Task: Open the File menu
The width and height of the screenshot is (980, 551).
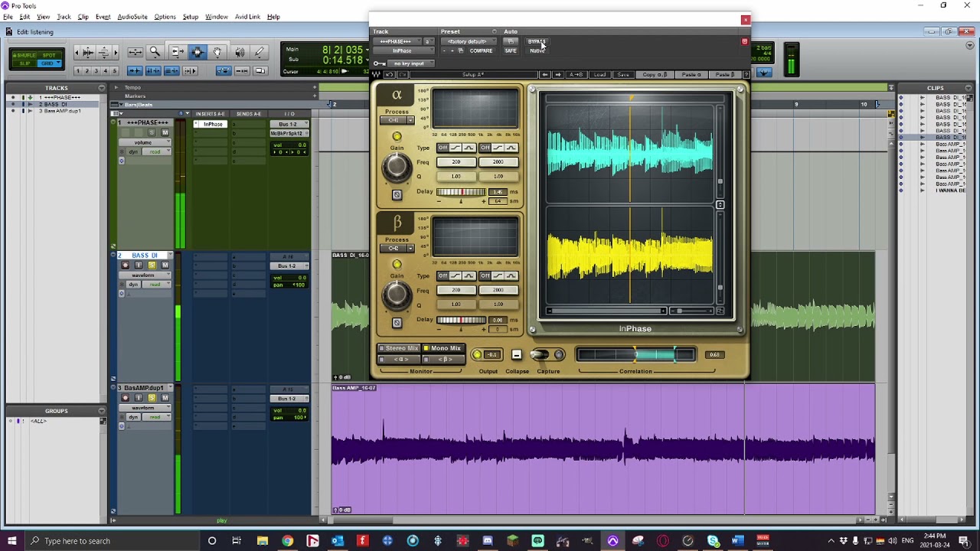Action: point(8,17)
